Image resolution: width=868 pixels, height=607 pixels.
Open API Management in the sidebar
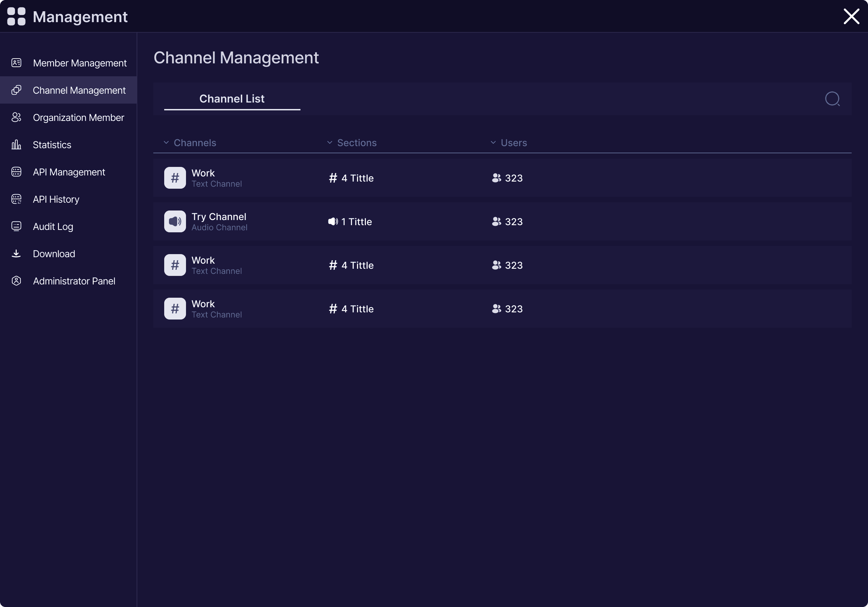[x=69, y=172]
